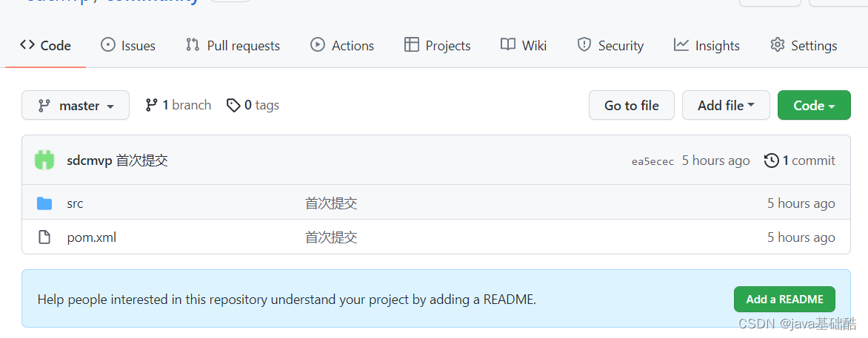Open repository Settings tab
Image resolution: width=868 pixels, height=338 pixels.
[x=804, y=45]
